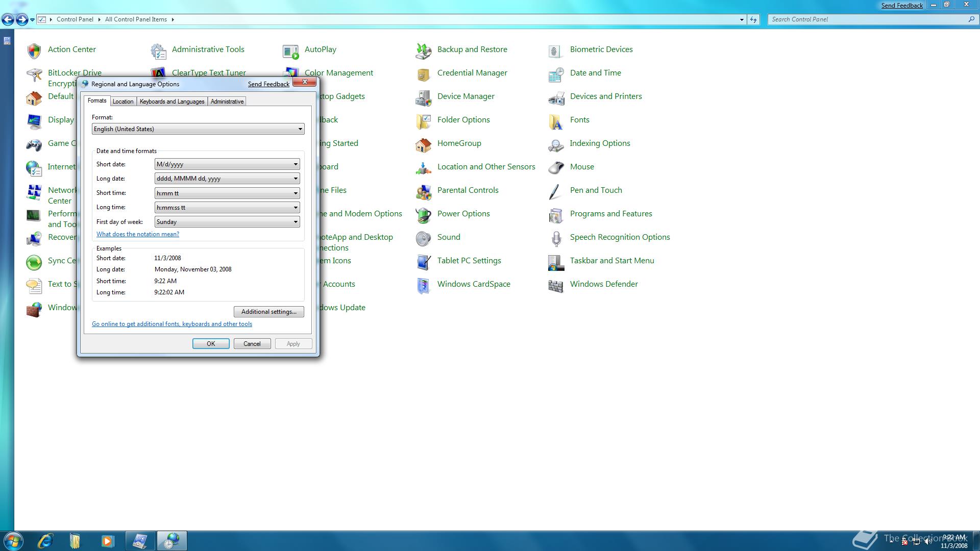The width and height of the screenshot is (980, 551).
Task: Open the Windows Start orb
Action: (13, 541)
